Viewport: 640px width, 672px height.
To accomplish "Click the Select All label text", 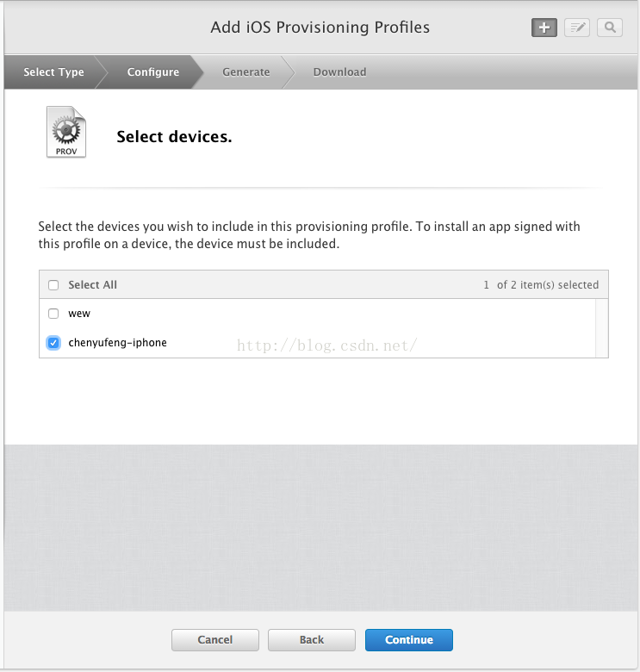I will click(92, 285).
